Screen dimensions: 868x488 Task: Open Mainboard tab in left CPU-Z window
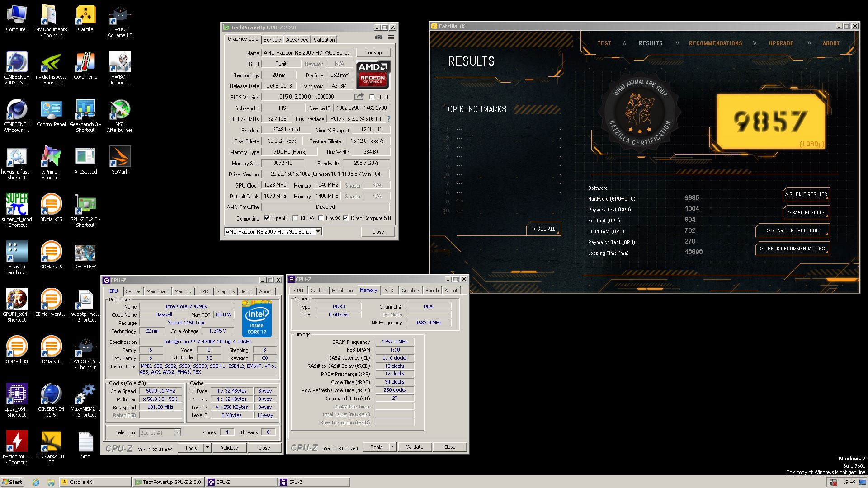click(158, 291)
